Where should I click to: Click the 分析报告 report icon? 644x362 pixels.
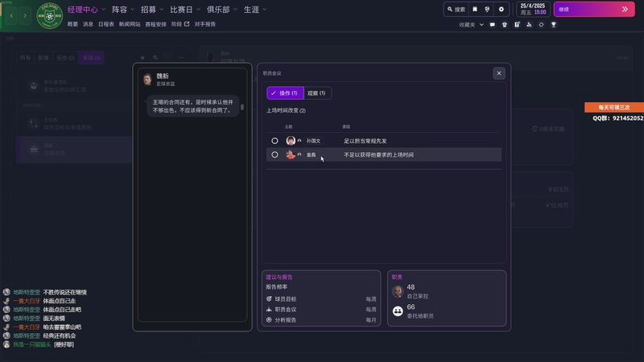tap(269, 319)
